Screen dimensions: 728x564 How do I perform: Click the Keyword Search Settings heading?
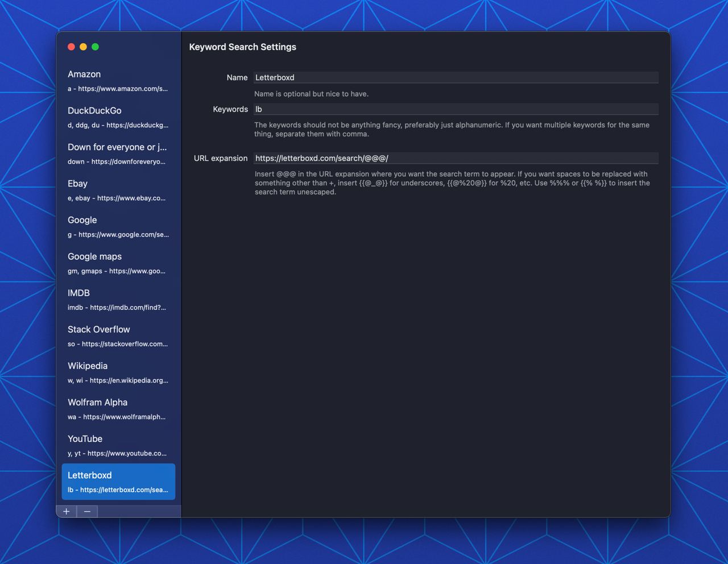243,47
